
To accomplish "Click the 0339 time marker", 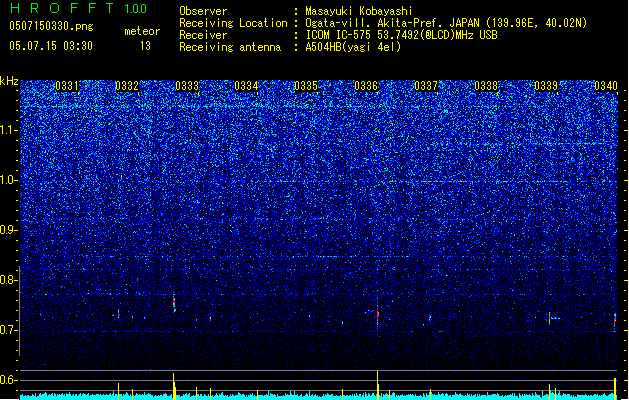I will coord(546,86).
